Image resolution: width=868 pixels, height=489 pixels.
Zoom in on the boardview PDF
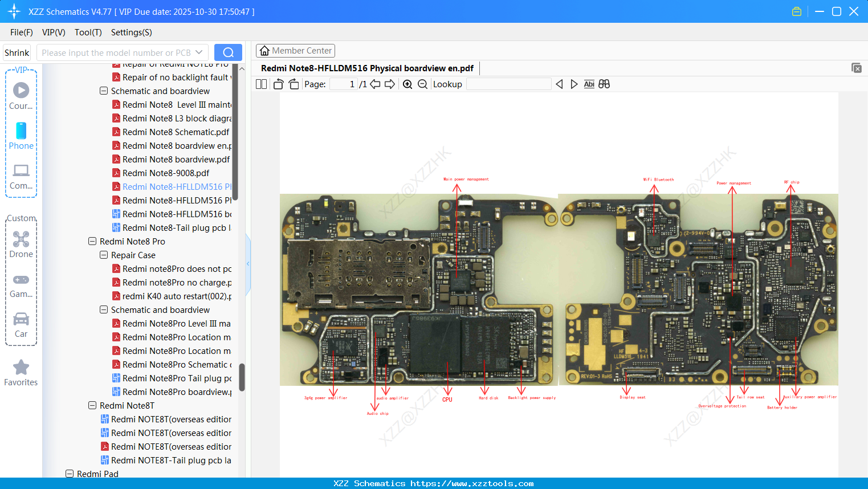click(408, 84)
